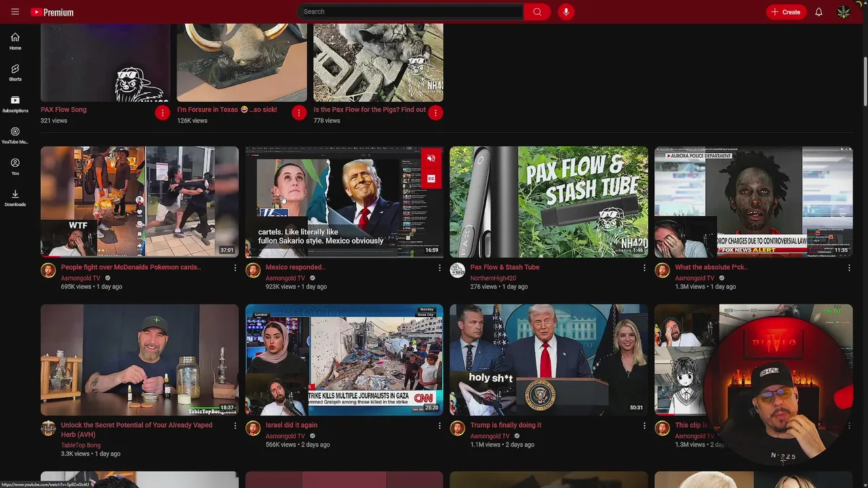
Task: Open the hamburger guide menu
Action: tap(15, 12)
